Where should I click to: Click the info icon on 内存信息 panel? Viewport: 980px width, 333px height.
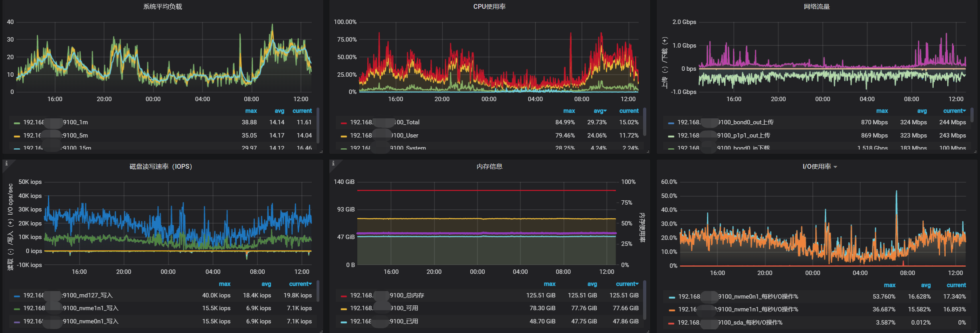point(333,163)
